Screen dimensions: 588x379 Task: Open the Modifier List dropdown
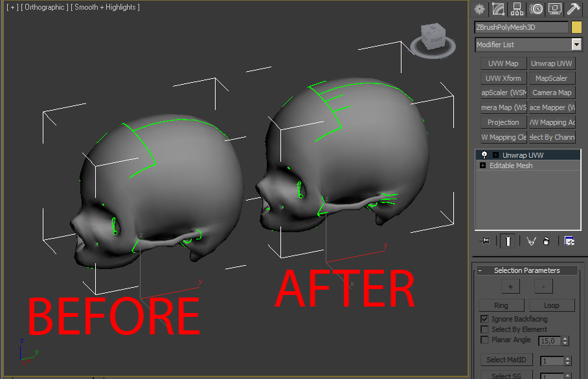(576, 45)
